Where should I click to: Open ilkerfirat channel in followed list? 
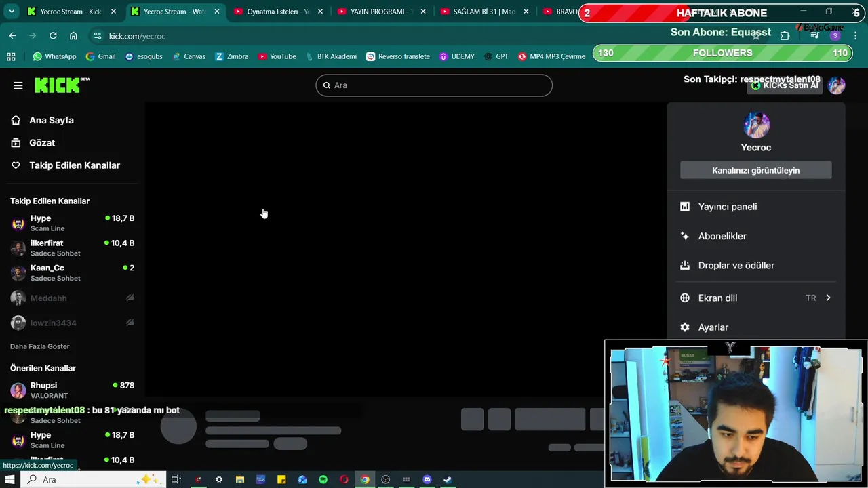[72, 248]
